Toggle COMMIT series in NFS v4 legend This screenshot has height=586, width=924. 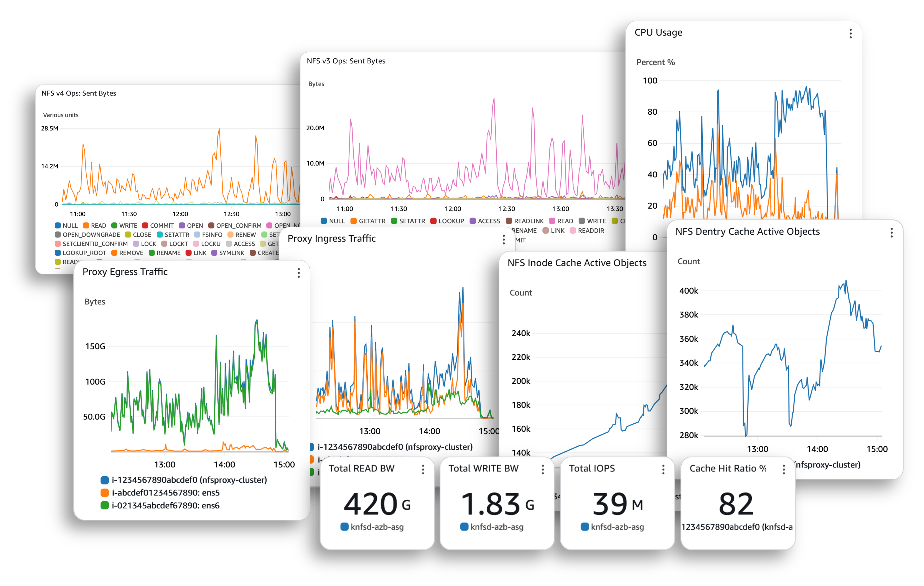[x=158, y=226]
